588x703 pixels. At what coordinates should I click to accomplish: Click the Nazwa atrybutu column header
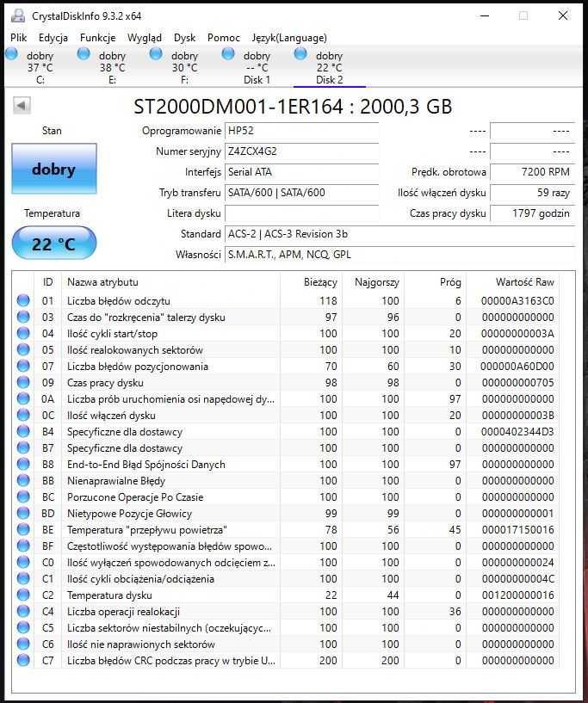tap(170, 282)
